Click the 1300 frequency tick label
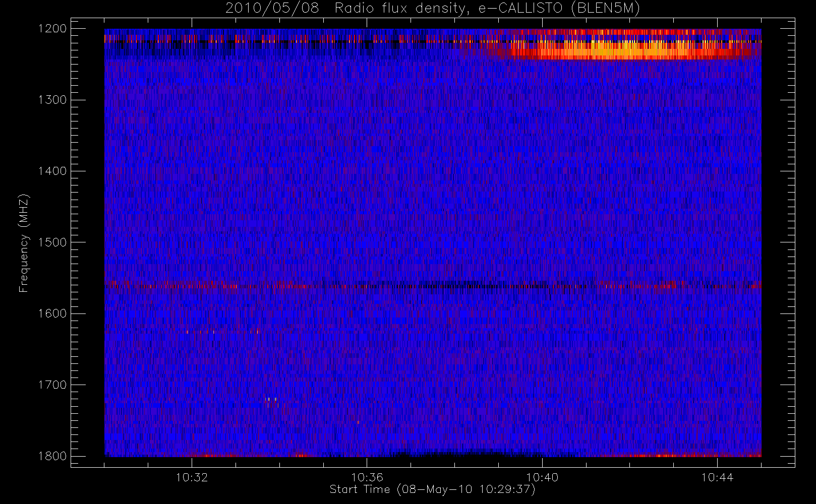The width and height of the screenshot is (816, 504). [x=52, y=100]
